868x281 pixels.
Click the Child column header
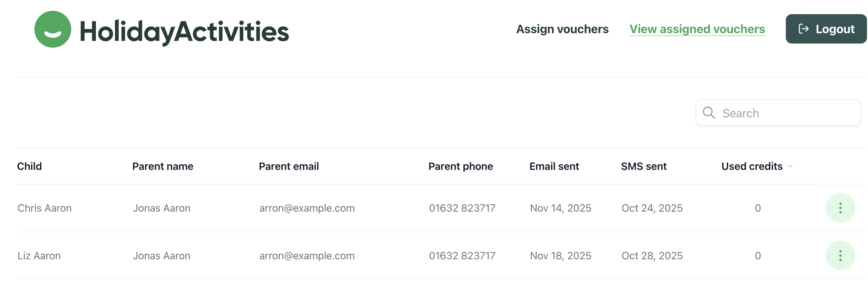pos(29,166)
